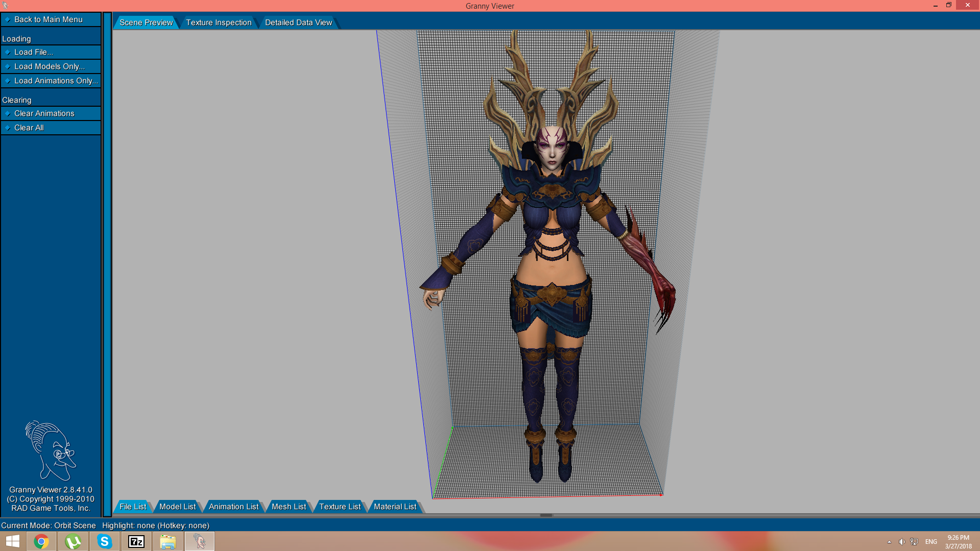Screen dimensions: 980x551
Task: Open the Texture Inspection tab
Action: (x=219, y=22)
